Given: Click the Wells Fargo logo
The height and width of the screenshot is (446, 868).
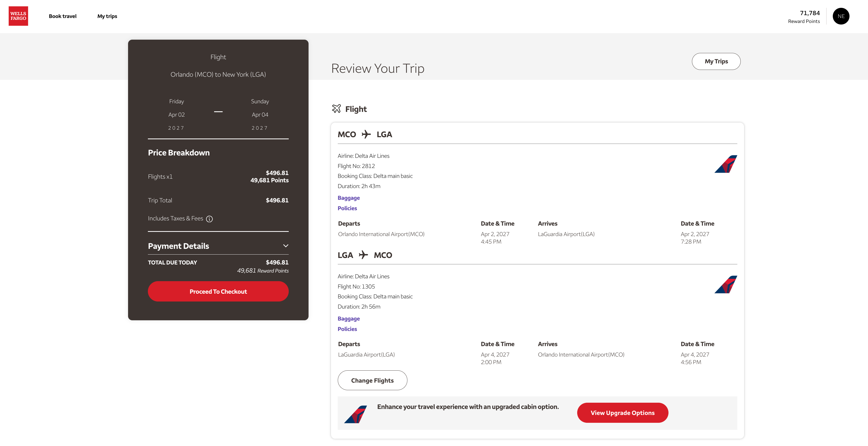Looking at the screenshot, I should 18,16.
